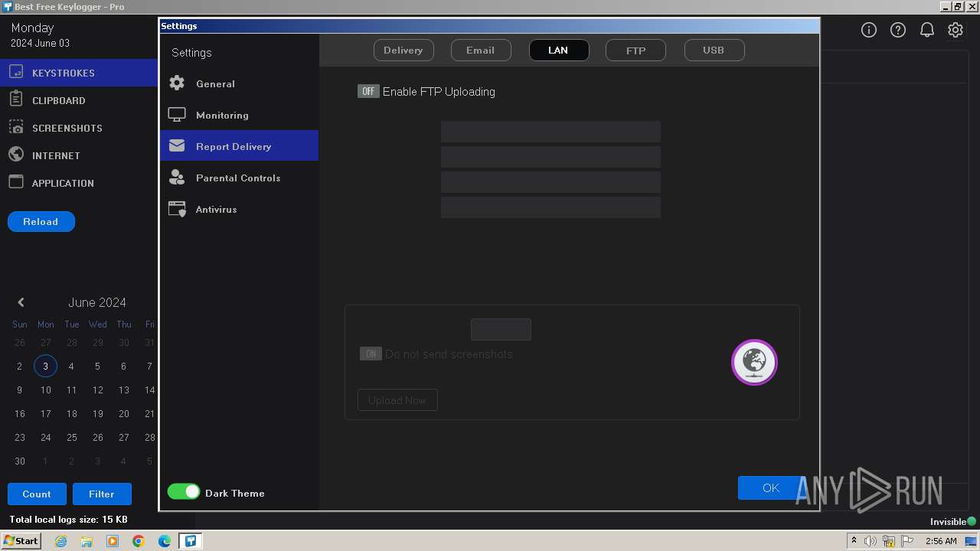Click the OK button
980x551 pixels.
[x=771, y=487]
